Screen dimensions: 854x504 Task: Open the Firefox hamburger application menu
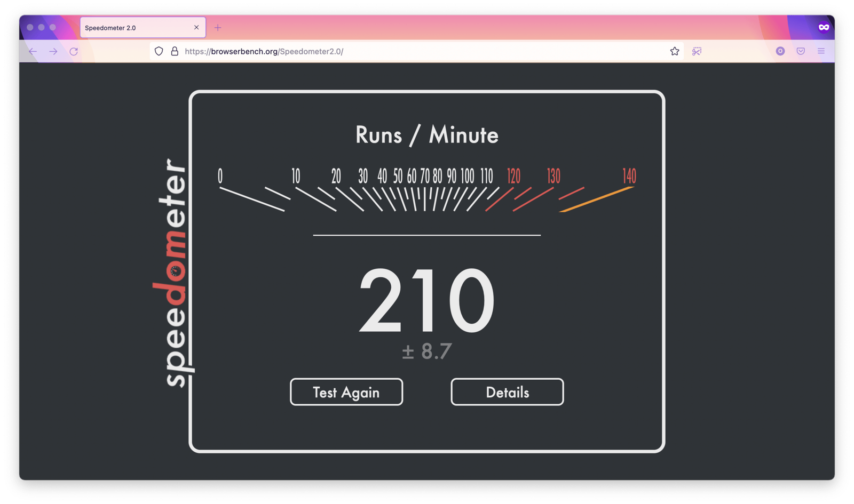(x=821, y=51)
